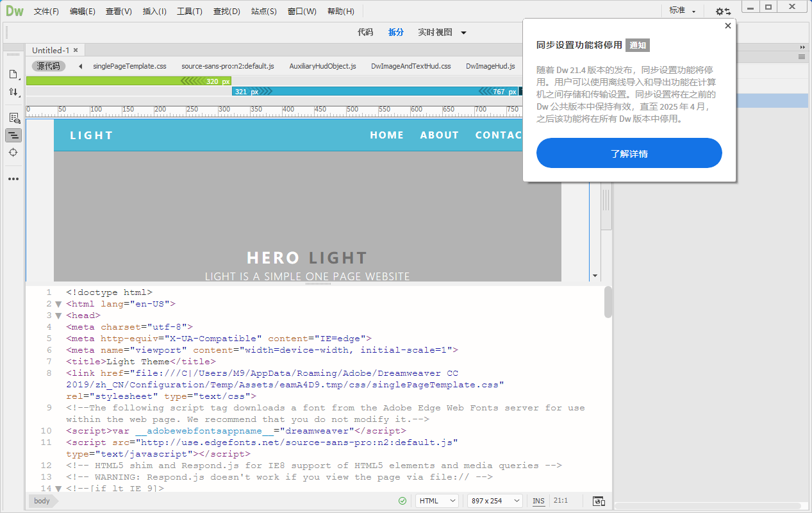Collapse the right panel double-arrow icon

click(802, 47)
